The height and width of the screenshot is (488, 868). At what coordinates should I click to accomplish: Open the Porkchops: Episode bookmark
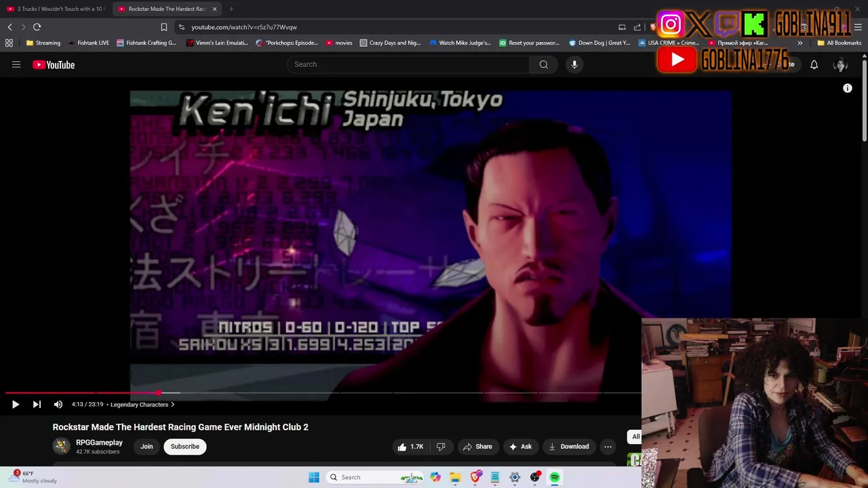[287, 43]
